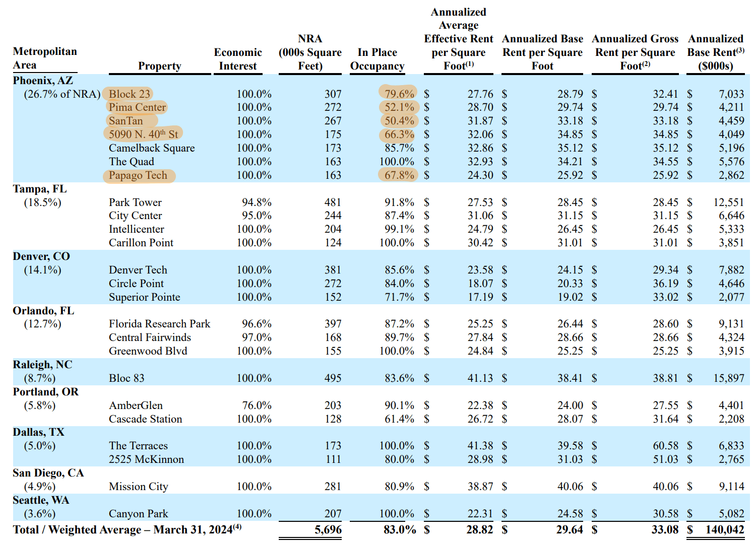Click the Superior Pointe property name
The height and width of the screenshot is (543, 756).
[145, 297]
